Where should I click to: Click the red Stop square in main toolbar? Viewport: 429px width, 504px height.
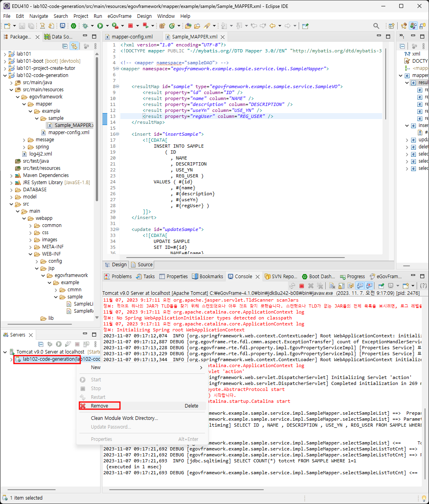(130, 26)
